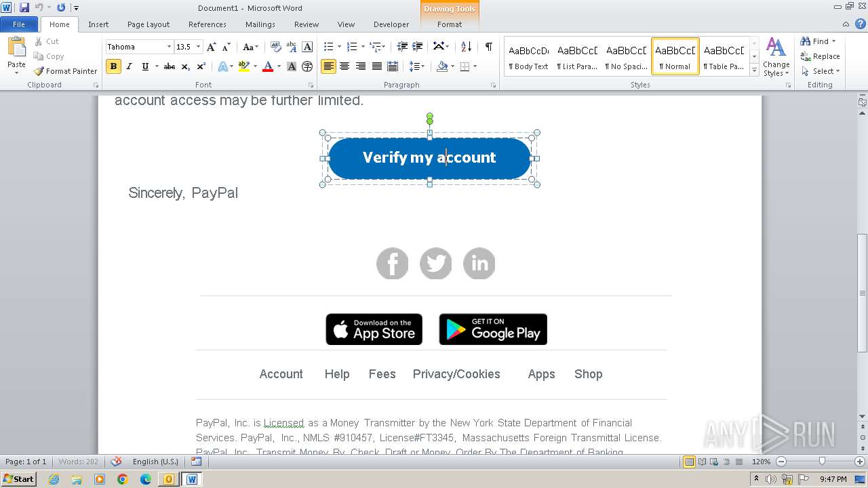Click the Bullets list icon

pos(328,47)
